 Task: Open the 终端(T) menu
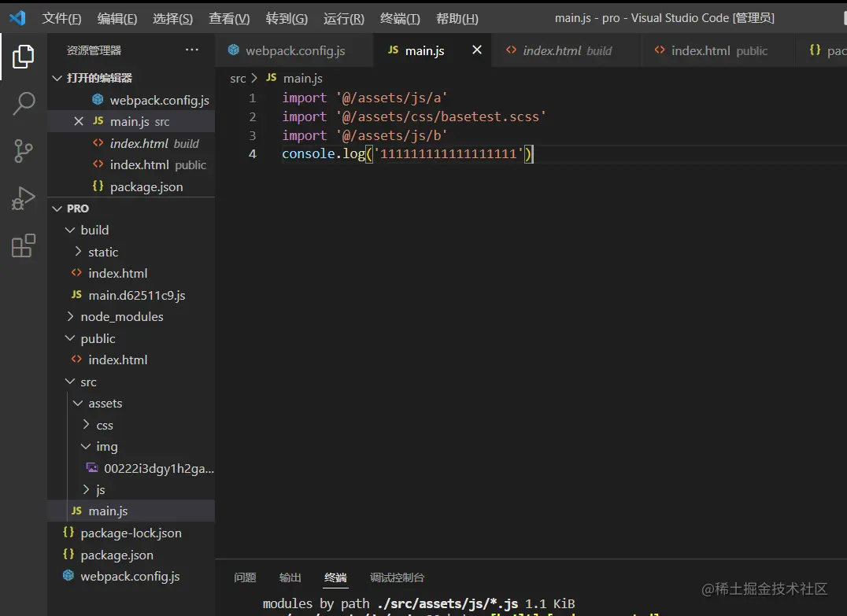click(x=400, y=18)
